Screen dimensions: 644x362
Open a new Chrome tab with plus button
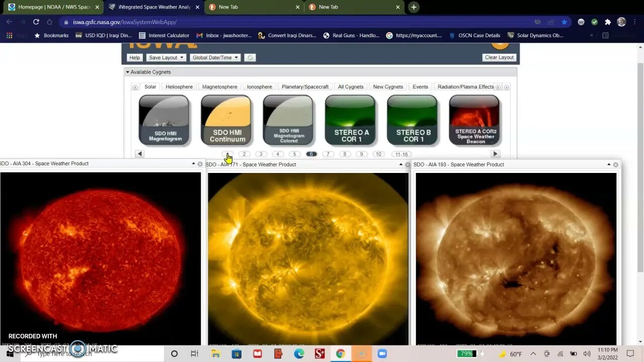414,7
